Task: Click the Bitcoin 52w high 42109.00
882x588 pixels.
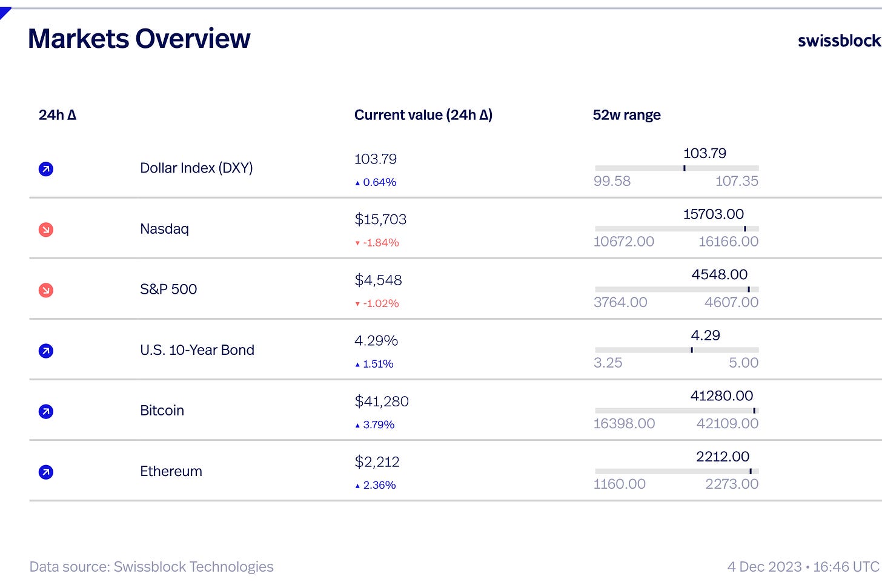Action: (728, 423)
